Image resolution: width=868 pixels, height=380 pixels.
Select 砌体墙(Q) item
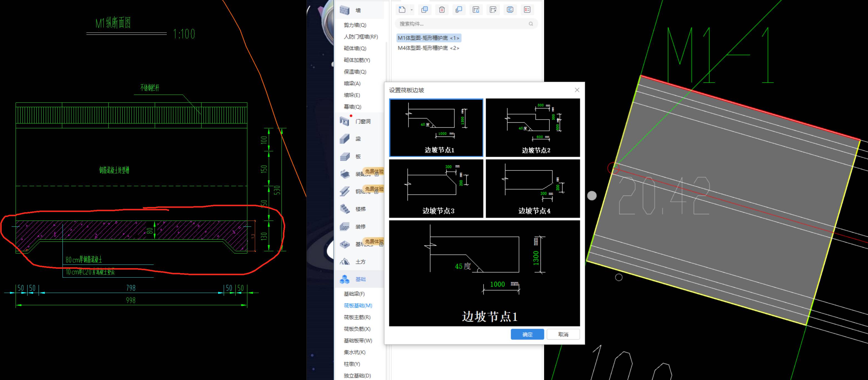point(355,48)
